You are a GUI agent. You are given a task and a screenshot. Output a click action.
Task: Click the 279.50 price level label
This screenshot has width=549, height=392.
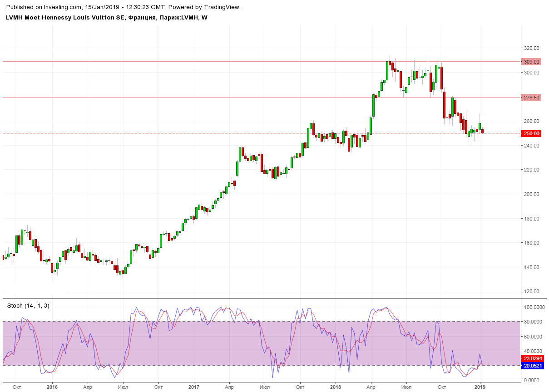(x=532, y=98)
